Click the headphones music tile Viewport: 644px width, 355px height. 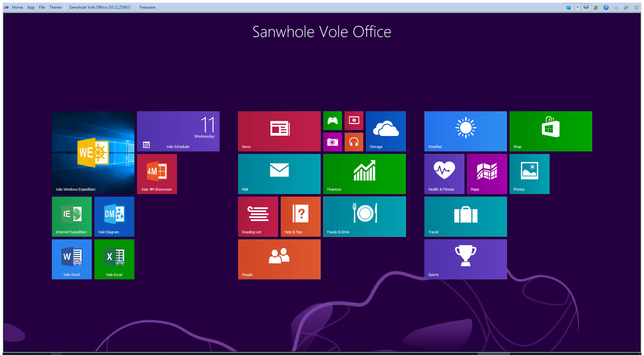[354, 142]
